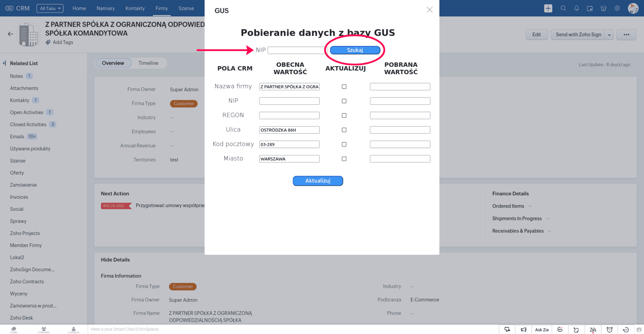Tick the REGON Aktualizuj checkbox

point(344,116)
